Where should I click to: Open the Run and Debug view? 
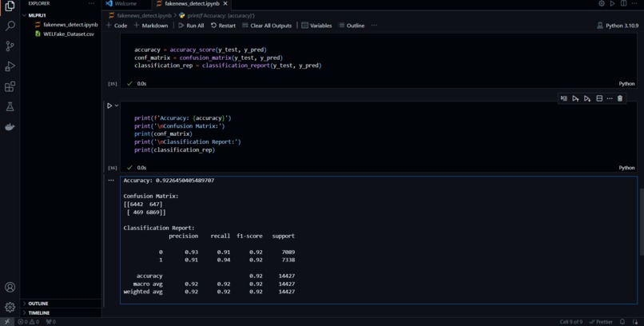(x=10, y=66)
